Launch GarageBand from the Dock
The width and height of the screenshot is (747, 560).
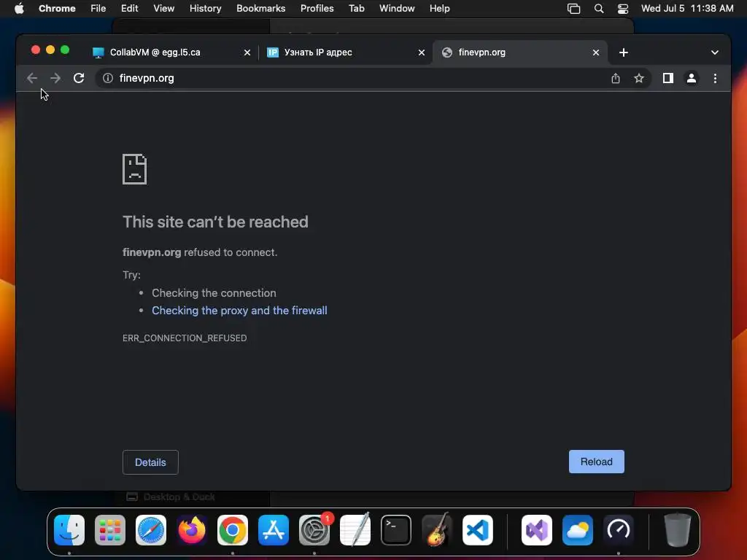coord(437,529)
